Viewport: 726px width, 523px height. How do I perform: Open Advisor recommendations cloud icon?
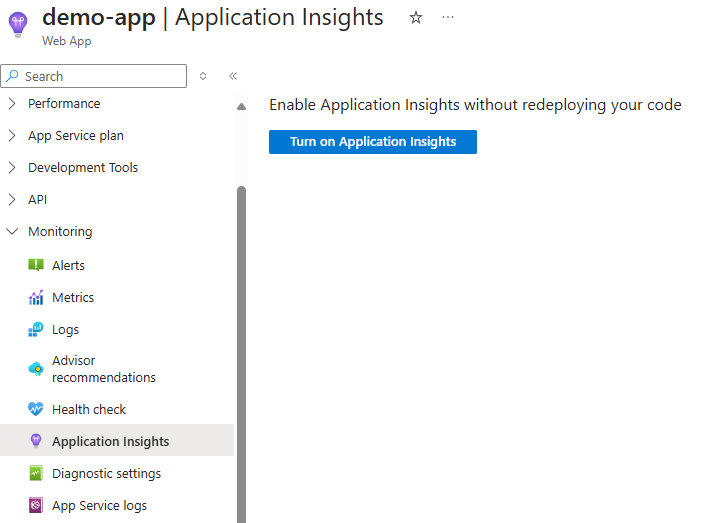tap(36, 369)
